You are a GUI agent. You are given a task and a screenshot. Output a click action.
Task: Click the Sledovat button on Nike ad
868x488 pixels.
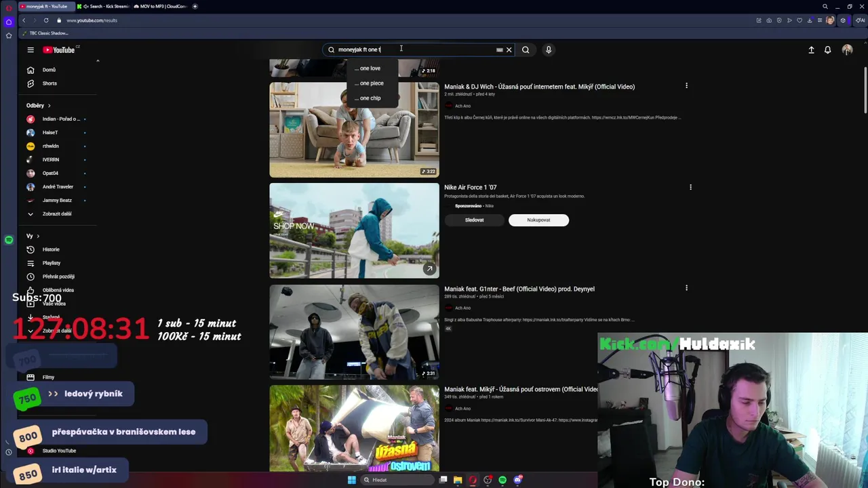(474, 220)
